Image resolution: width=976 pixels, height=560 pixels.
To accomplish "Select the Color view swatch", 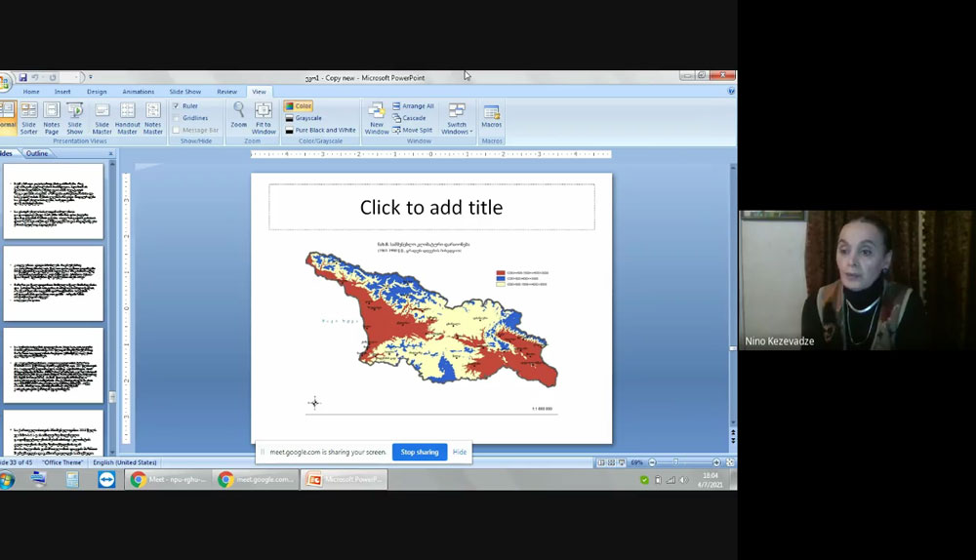I will pos(299,105).
